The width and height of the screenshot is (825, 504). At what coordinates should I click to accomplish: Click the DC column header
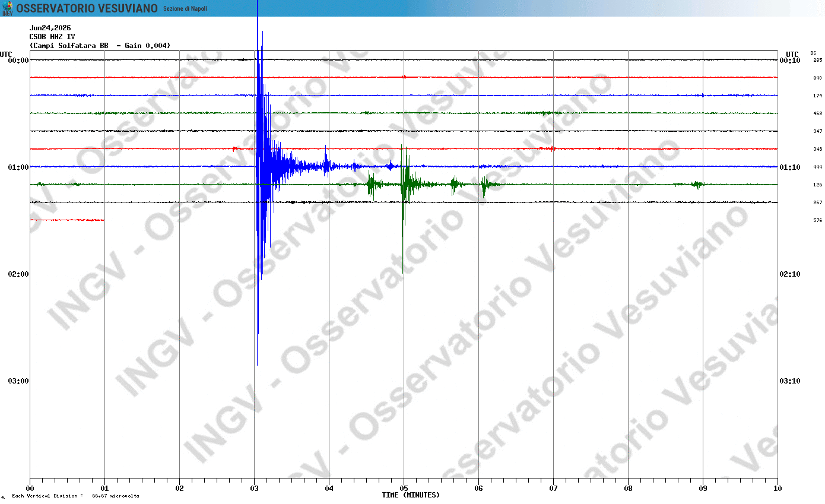pyautogui.click(x=813, y=53)
